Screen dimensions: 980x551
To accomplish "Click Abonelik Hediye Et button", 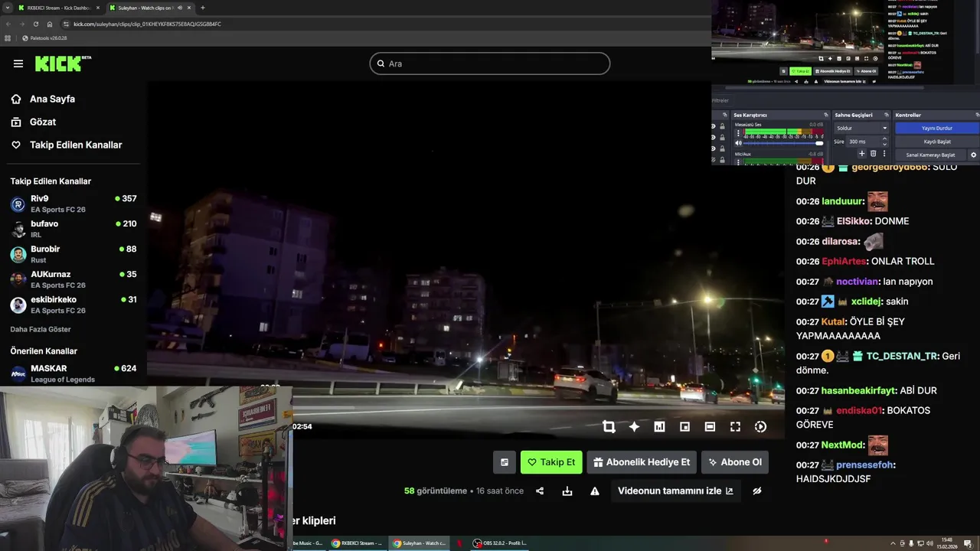I will pyautogui.click(x=642, y=462).
